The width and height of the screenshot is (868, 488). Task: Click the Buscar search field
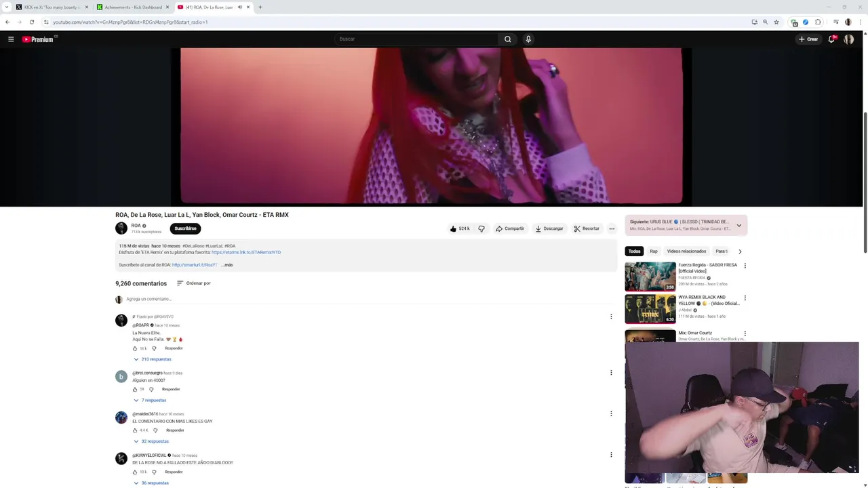(x=416, y=39)
